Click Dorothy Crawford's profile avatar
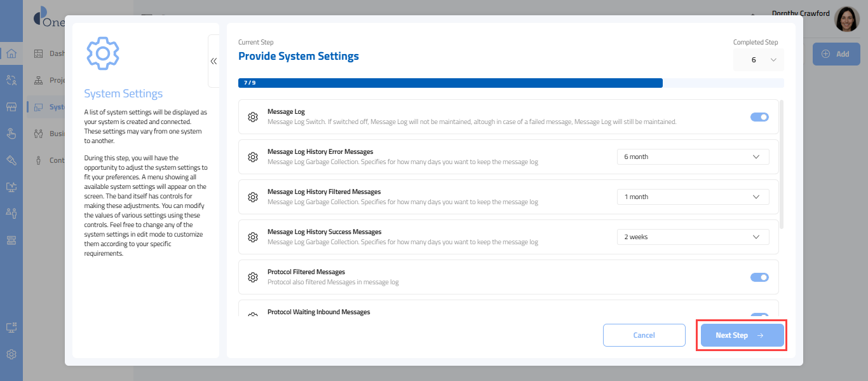This screenshot has width=868, height=381. [846, 20]
